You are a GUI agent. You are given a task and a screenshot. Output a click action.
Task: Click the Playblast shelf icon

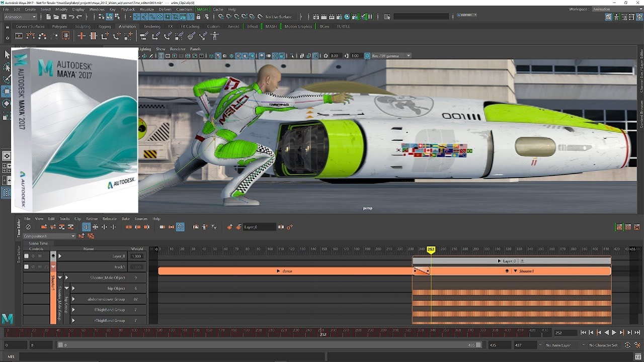coord(19,36)
